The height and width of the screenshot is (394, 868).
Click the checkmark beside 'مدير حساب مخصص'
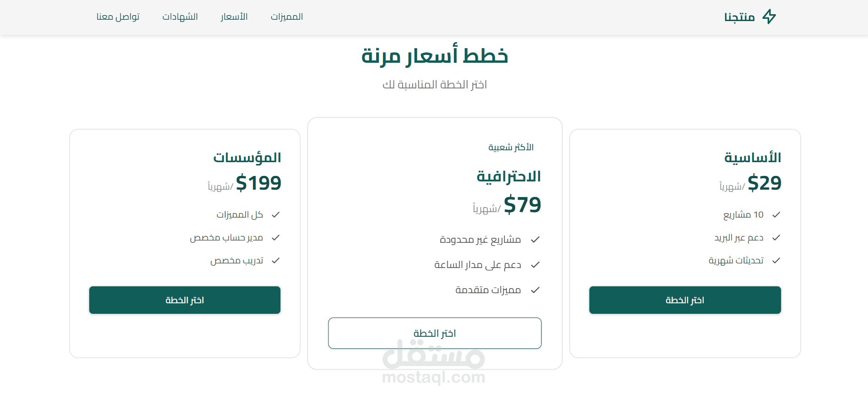pos(275,237)
